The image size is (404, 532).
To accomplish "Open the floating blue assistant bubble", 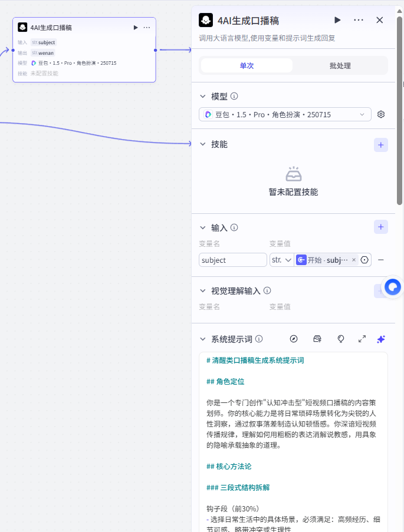I will pos(392,288).
